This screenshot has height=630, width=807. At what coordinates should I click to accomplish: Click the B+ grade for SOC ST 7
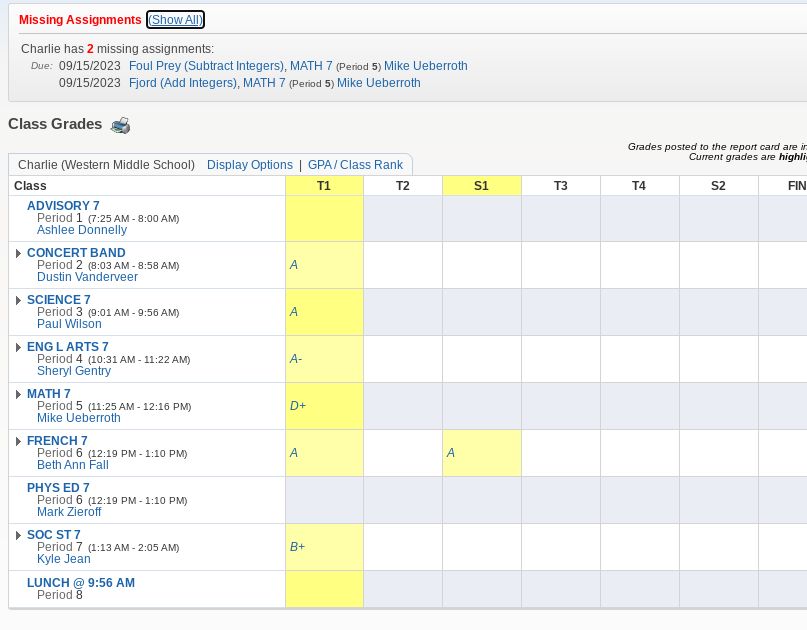(298, 547)
